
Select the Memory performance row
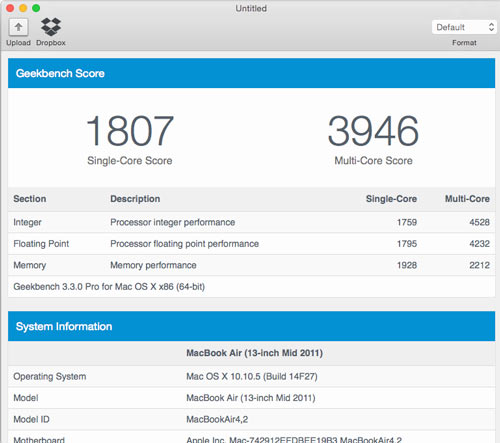click(x=251, y=265)
